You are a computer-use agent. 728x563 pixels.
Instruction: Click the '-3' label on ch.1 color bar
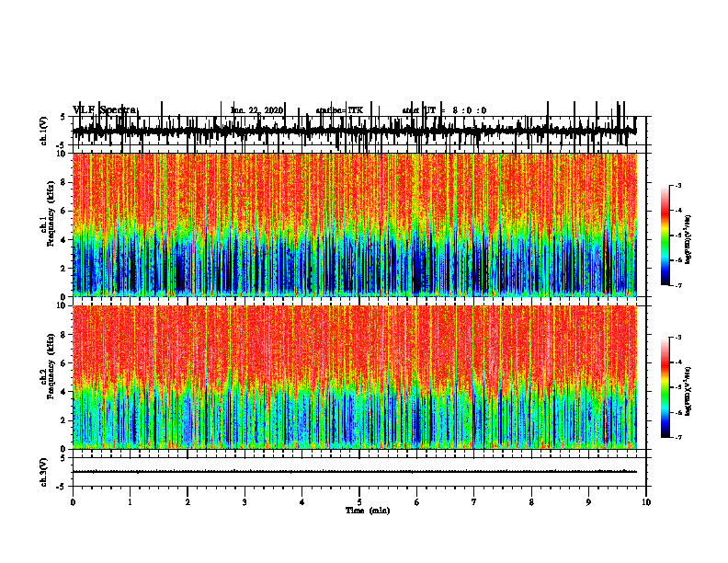(678, 186)
